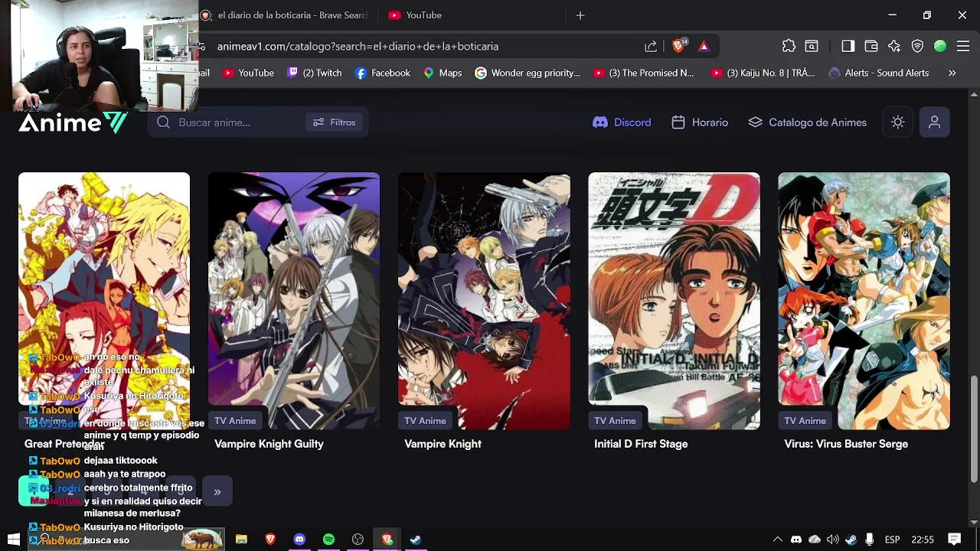Image resolution: width=980 pixels, height=551 pixels.
Task: Go to Catalogo de Animes
Action: pyautogui.click(x=807, y=122)
